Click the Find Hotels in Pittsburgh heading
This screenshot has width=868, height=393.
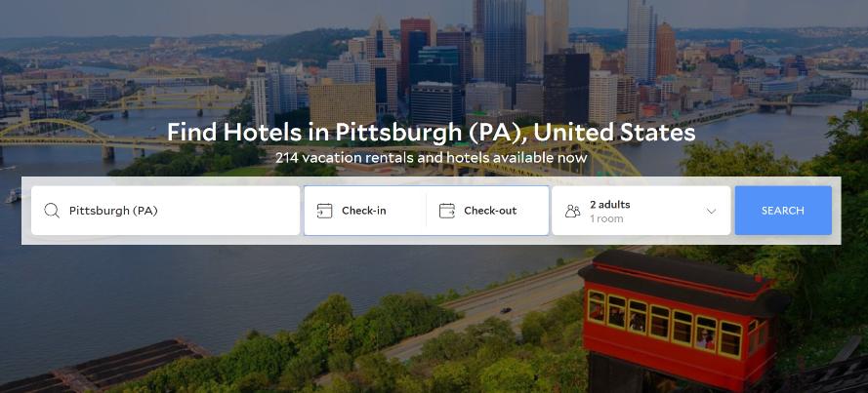click(x=432, y=133)
